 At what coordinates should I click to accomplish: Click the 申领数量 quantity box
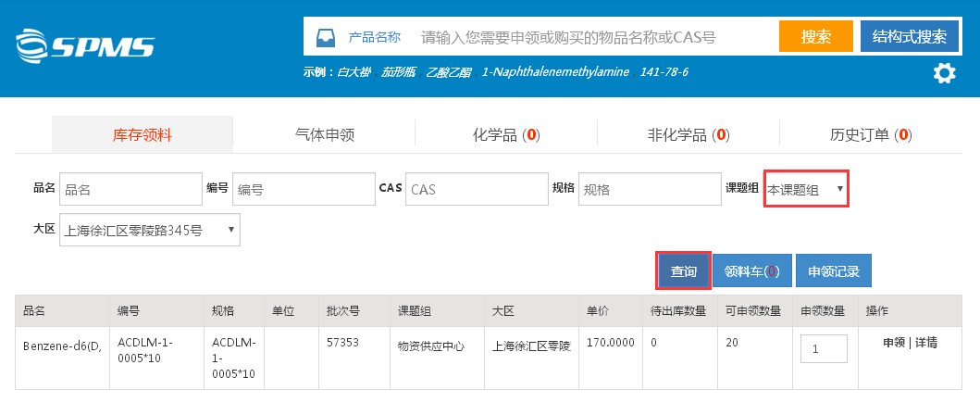tap(823, 349)
